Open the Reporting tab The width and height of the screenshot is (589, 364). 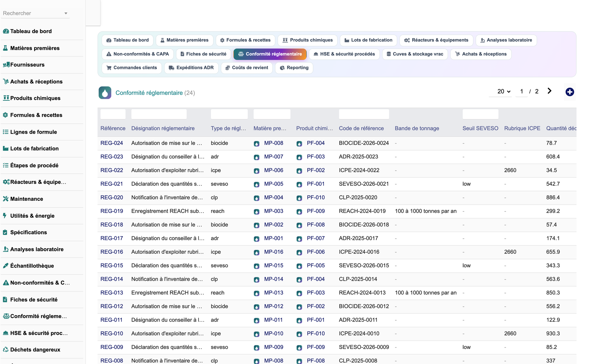tap(294, 68)
